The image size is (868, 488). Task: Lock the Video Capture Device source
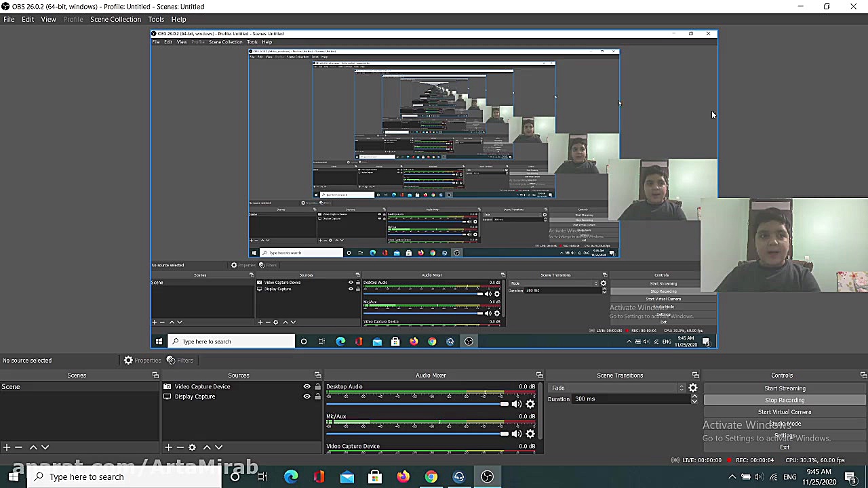point(317,387)
